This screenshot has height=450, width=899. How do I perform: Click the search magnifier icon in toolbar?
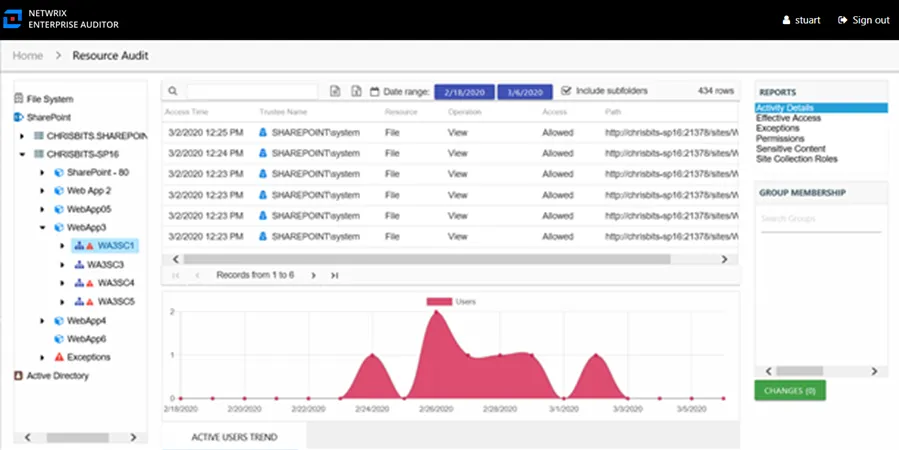pyautogui.click(x=173, y=91)
